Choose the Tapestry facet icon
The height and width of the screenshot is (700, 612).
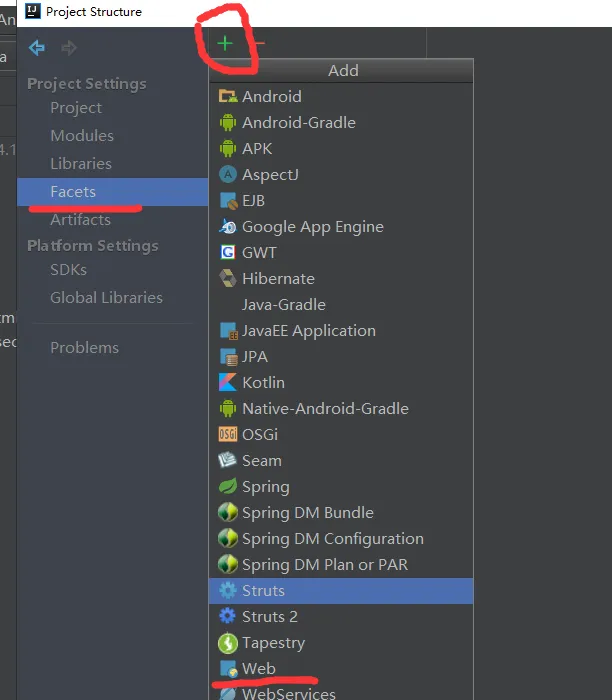coord(227,643)
